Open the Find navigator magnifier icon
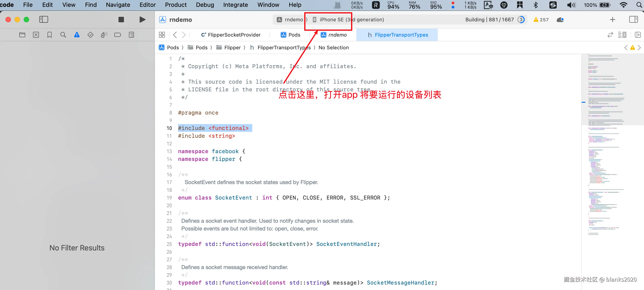This screenshot has width=644, height=290. click(x=63, y=35)
